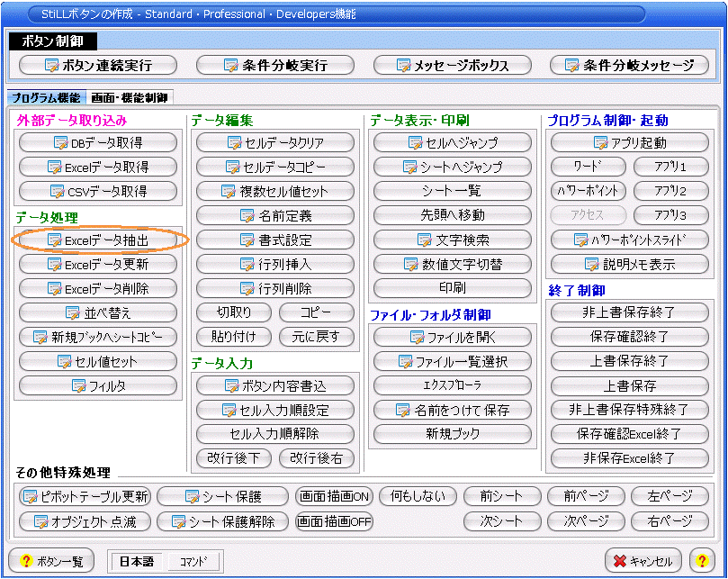Image resolution: width=728 pixels, height=579 pixels.
Task: Choose the 上書保存 button
Action: click(630, 385)
